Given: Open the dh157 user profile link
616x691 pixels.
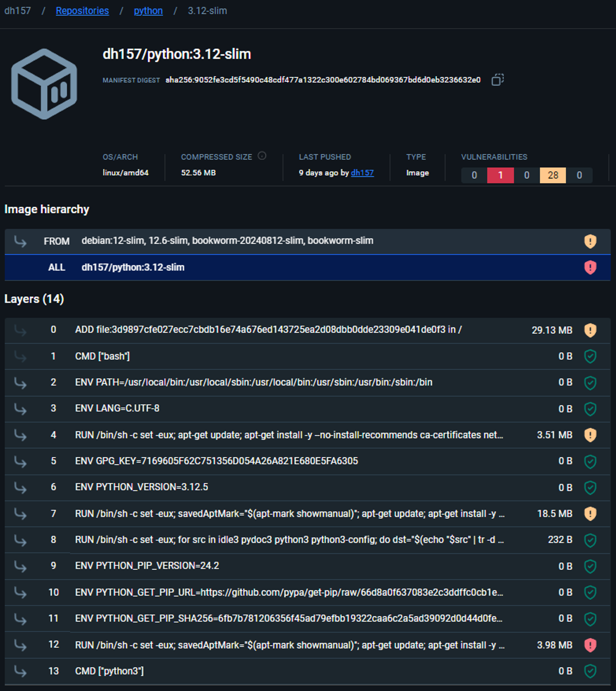Looking at the screenshot, I should (362, 173).
